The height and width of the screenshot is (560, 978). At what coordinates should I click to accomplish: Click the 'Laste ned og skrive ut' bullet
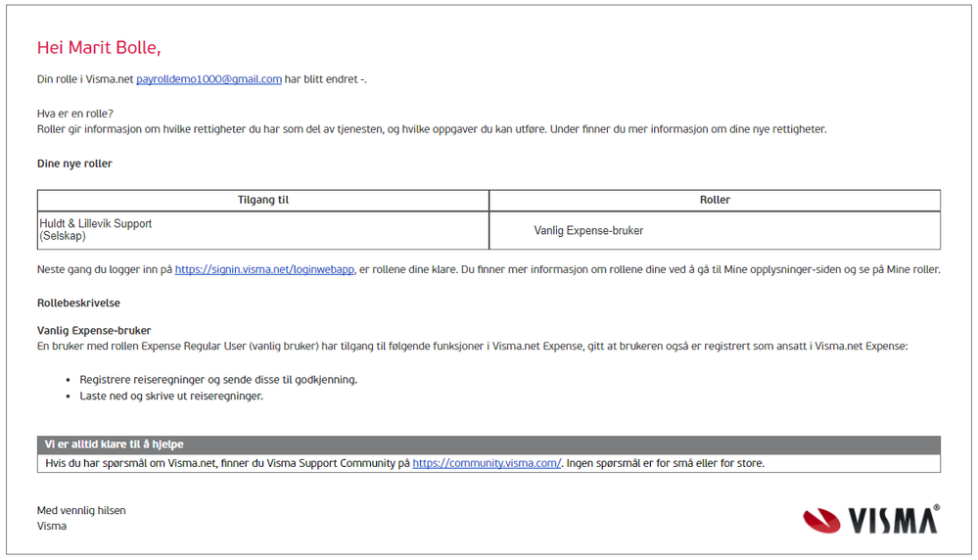pos(171,396)
